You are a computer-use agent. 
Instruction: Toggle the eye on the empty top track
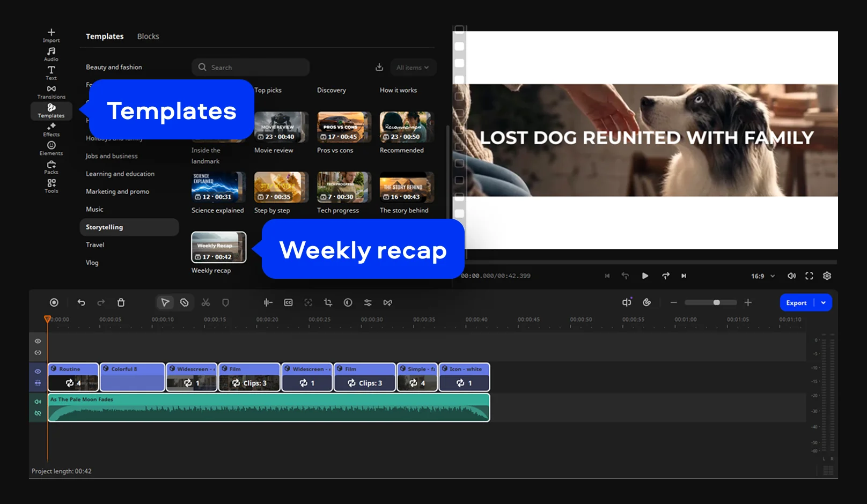point(38,341)
